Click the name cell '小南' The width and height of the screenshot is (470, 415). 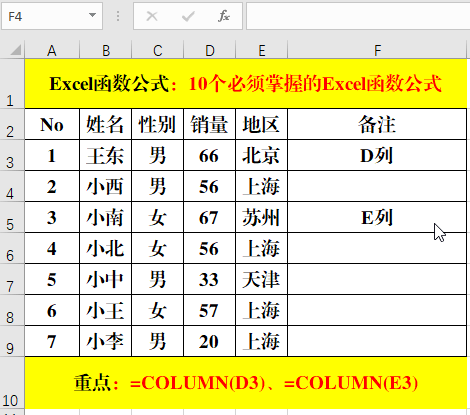click(106, 217)
